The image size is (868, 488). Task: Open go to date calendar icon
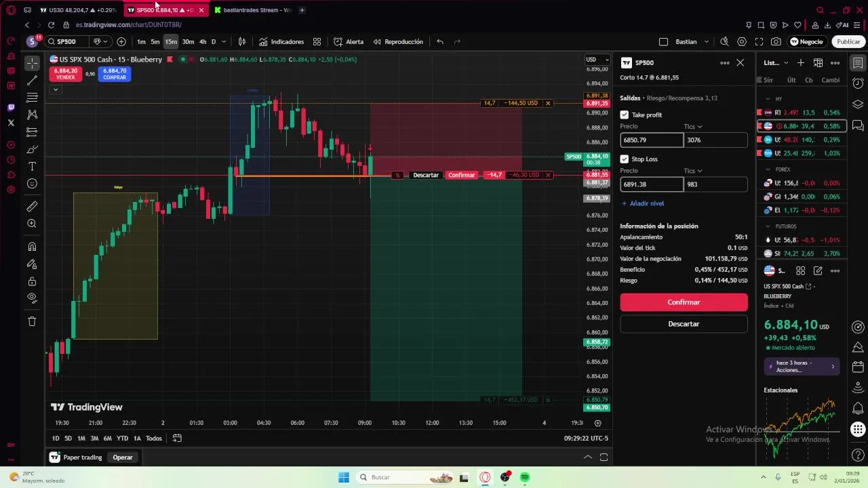[177, 439]
